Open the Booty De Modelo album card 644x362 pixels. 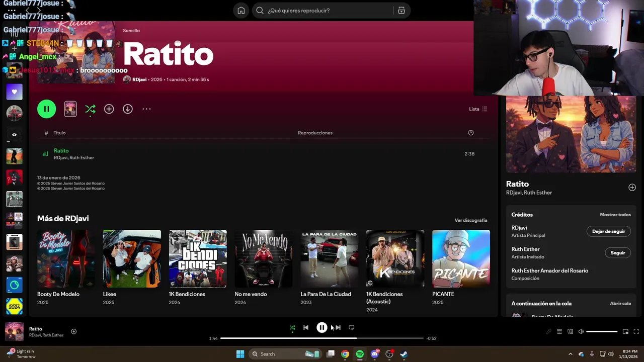pos(66,267)
